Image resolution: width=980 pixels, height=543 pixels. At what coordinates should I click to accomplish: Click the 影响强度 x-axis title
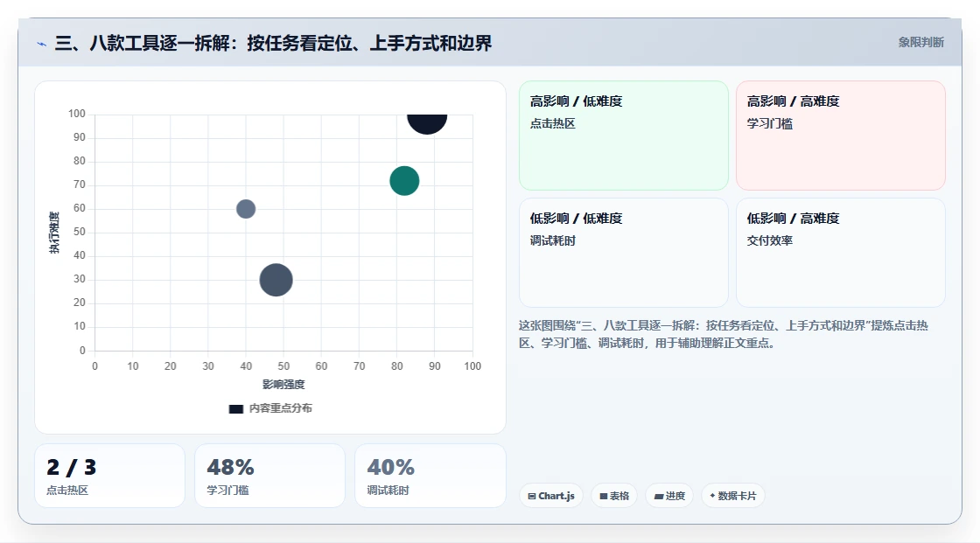pos(283,384)
